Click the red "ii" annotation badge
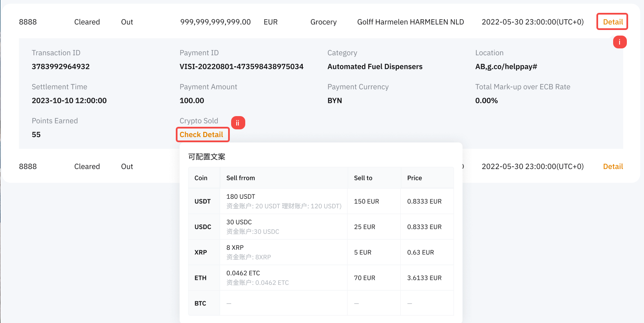The image size is (644, 323). pos(238,123)
